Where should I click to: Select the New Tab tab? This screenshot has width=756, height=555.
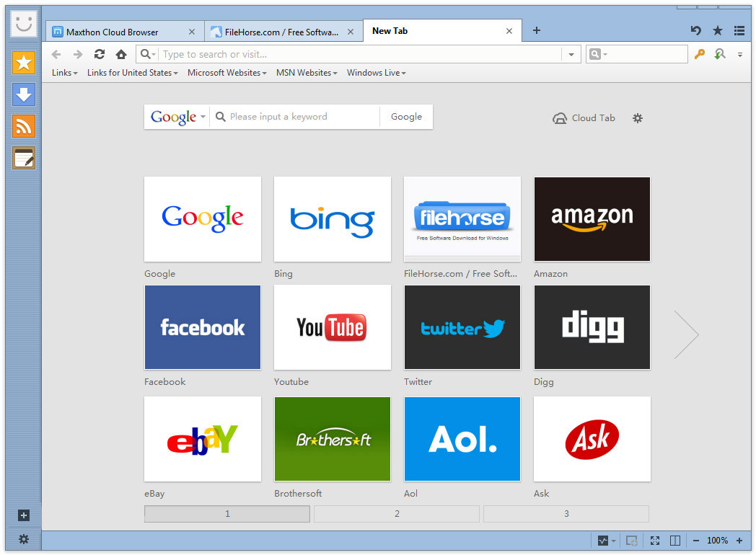(x=442, y=30)
